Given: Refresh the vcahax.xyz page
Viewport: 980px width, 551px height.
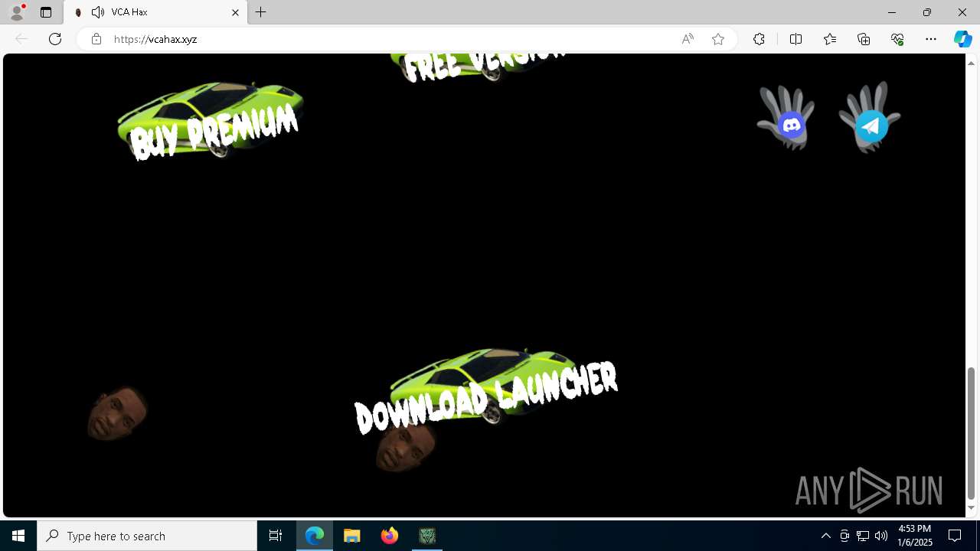Looking at the screenshot, I should tap(55, 39).
